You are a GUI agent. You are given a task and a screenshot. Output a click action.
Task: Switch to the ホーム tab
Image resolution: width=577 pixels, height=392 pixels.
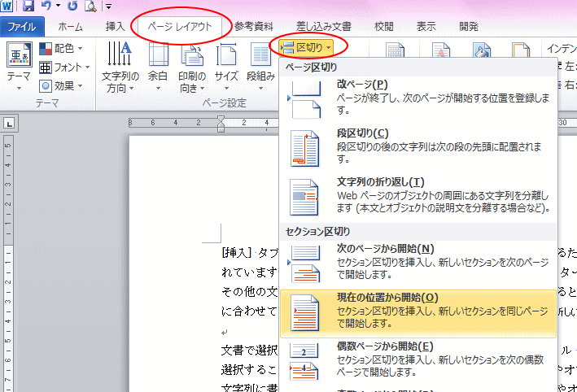point(70,27)
